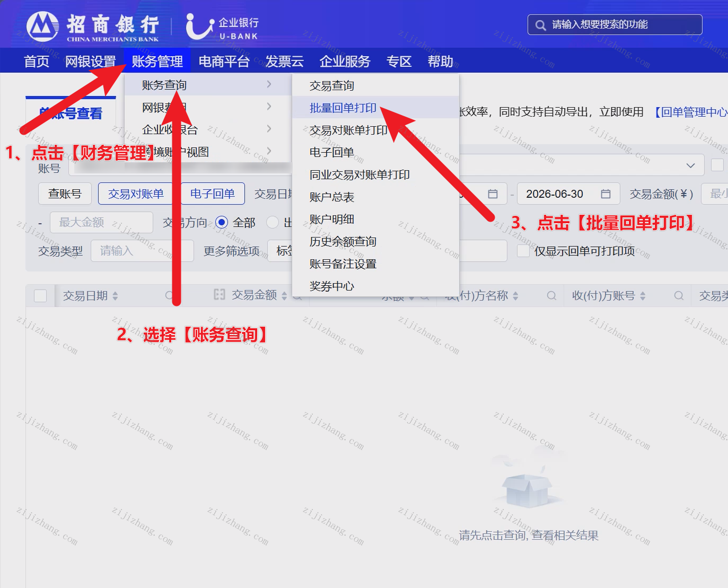Click the amount range icon before 交易金额
This screenshot has width=728, height=588.
(220, 295)
